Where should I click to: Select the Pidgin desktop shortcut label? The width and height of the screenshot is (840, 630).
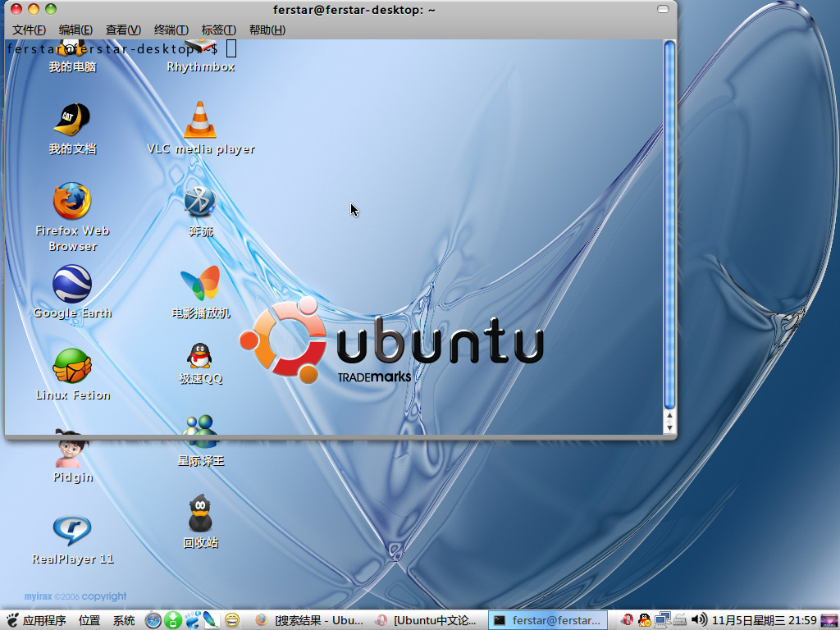pos(73,477)
